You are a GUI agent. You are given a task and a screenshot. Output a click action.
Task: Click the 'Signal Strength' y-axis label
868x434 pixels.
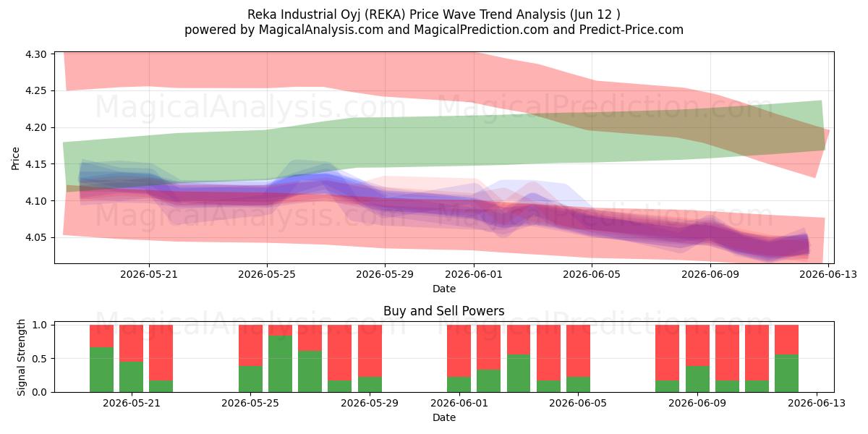point(22,357)
